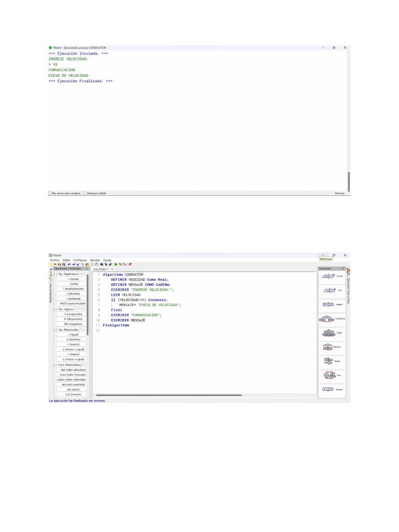This screenshot has height=532, width=399.
Task: Insert the / (división) operator
Action: point(71,294)
